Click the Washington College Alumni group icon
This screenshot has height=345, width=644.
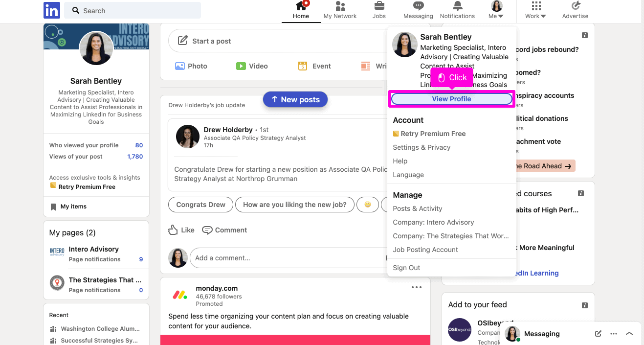[x=53, y=329]
